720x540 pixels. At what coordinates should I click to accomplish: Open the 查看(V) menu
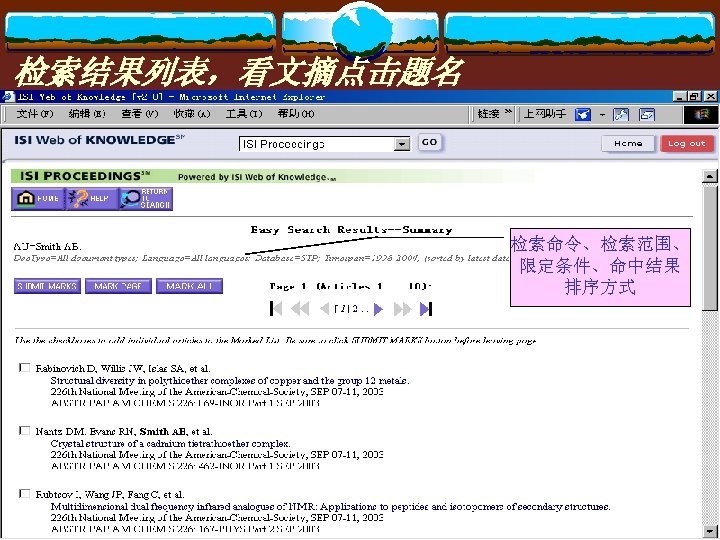coord(140,114)
